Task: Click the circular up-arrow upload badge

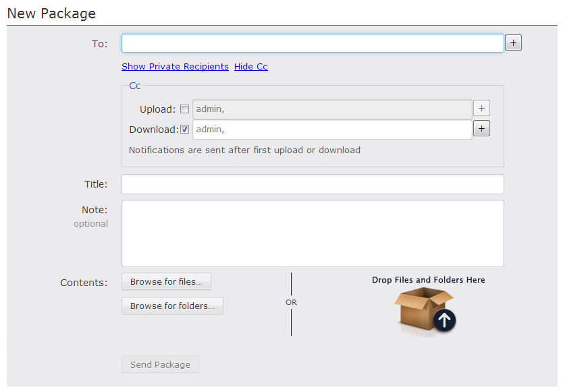Action: coord(444,320)
